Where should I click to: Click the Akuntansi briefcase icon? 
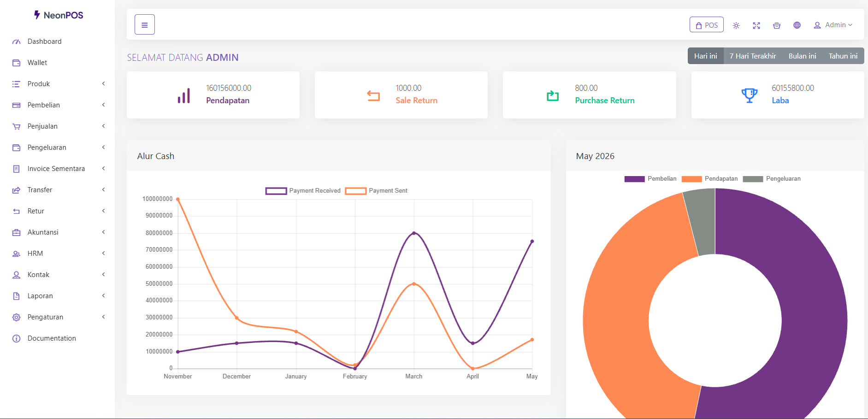16,232
